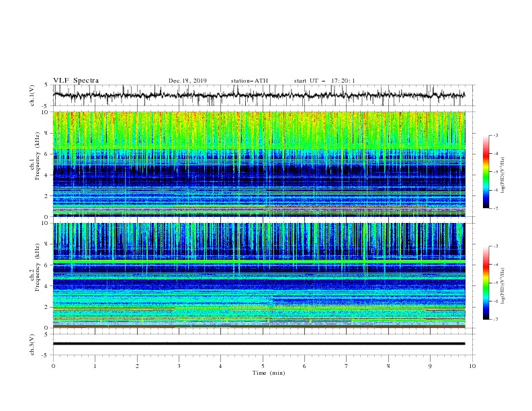Click the 'ch.1(V)' waveform axis label
The height and width of the screenshot is (411, 532).
32,95
